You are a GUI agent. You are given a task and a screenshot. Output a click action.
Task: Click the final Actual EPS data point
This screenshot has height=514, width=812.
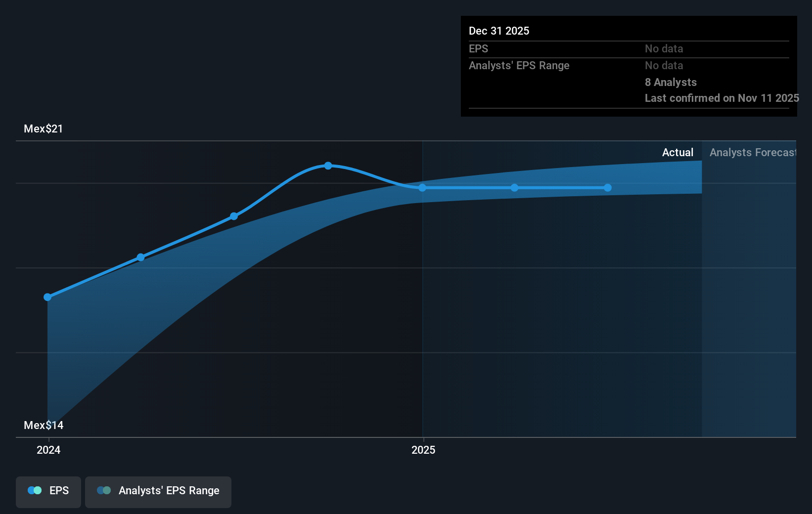coord(607,187)
